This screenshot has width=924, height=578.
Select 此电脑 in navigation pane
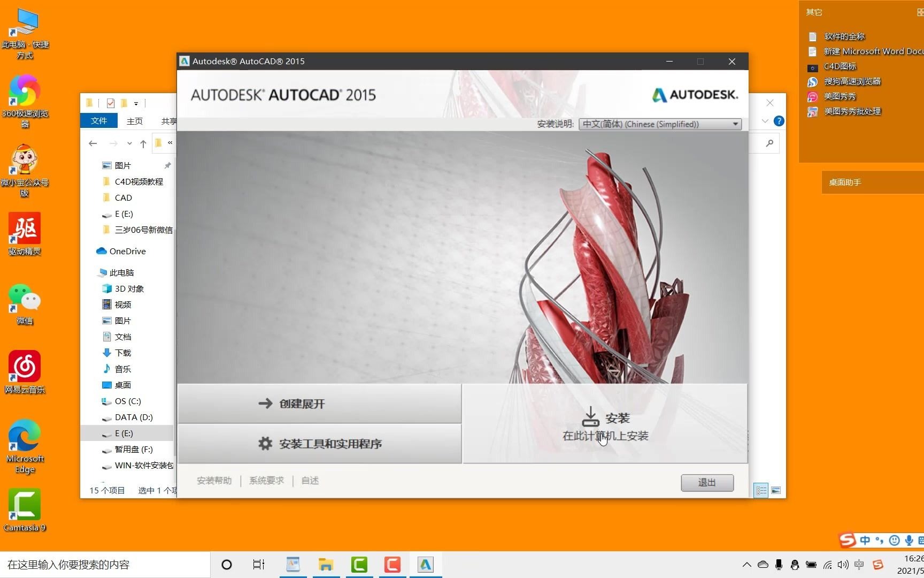tap(121, 273)
